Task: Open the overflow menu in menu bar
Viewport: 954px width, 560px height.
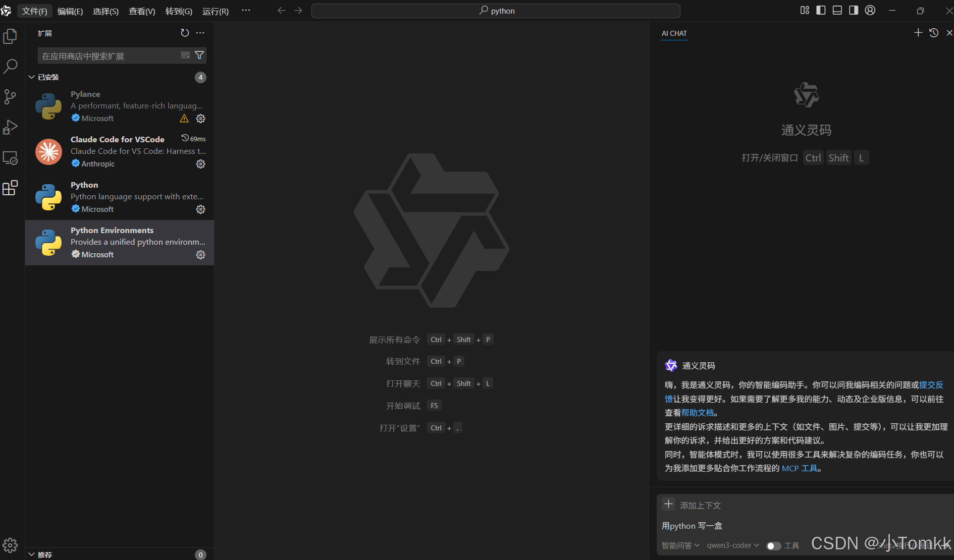Action: tap(246, 11)
